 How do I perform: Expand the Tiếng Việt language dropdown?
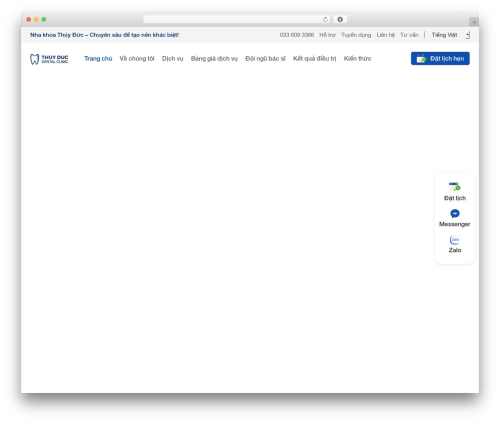(451, 35)
